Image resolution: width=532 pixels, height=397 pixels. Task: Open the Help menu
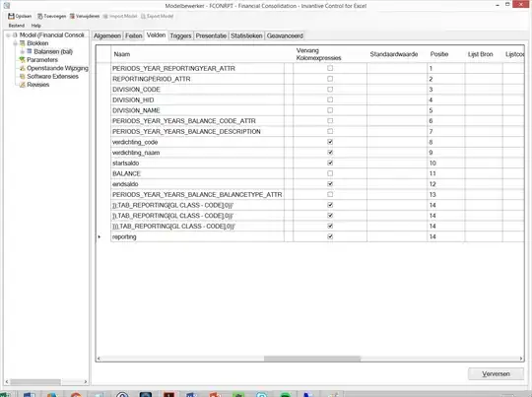(36, 26)
